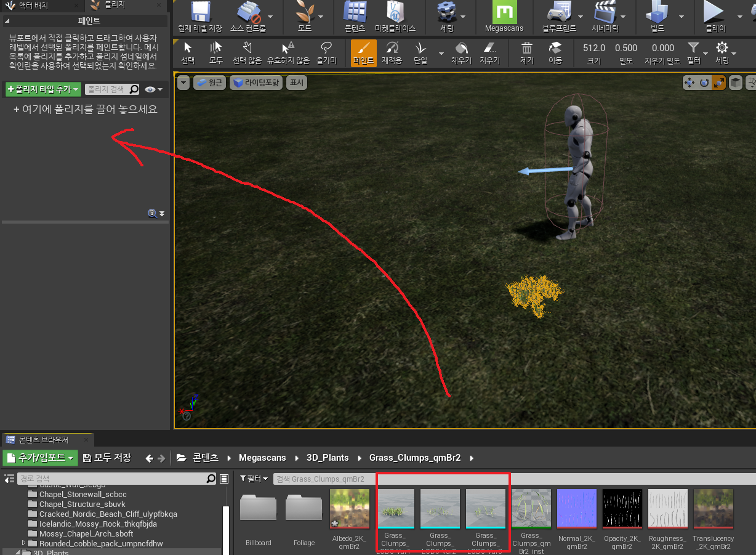Click the 이동 move foliage icon
Viewport: 756px width, 555px height.
coord(555,53)
